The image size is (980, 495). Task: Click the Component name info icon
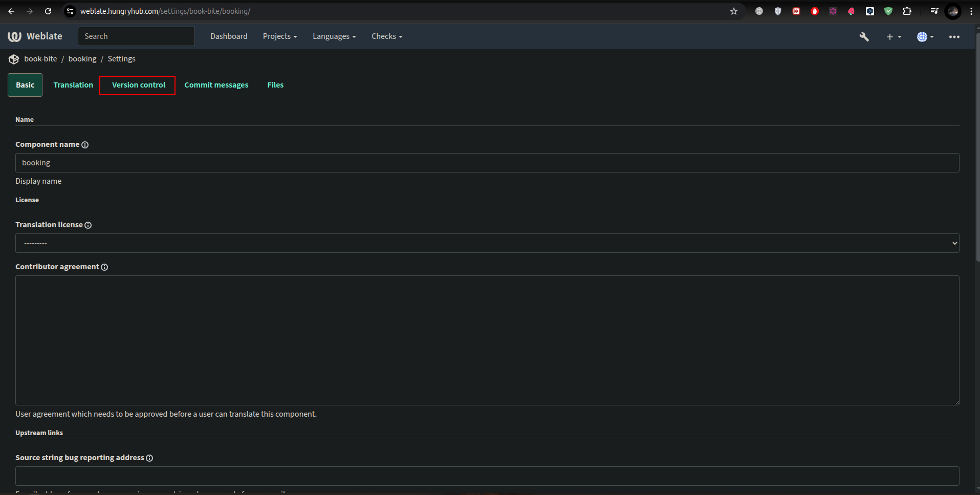pos(85,145)
